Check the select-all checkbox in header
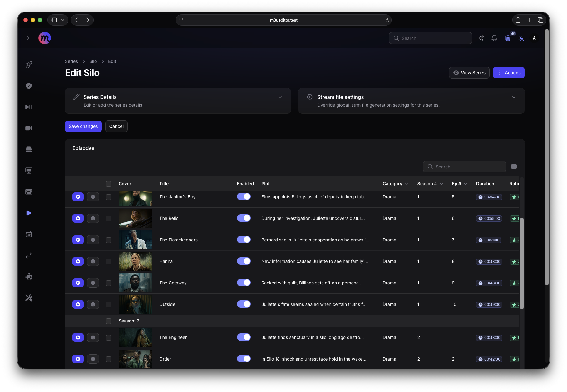This screenshot has height=392, width=567. coord(109,184)
